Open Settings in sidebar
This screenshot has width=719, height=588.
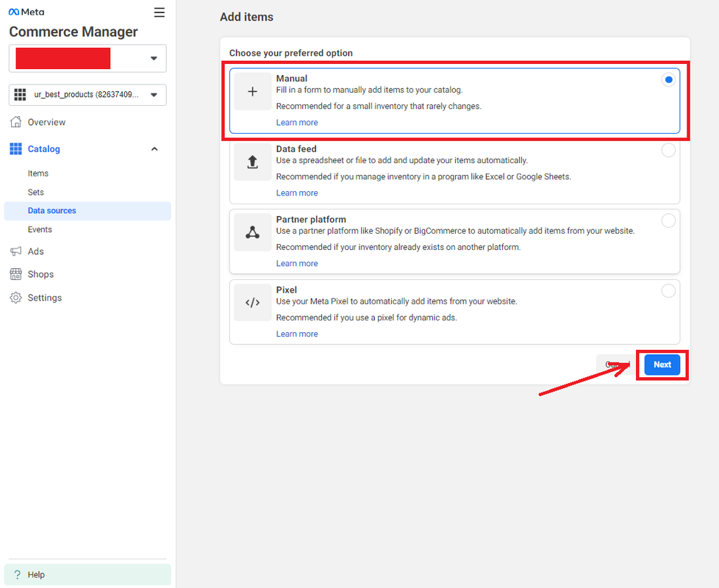[x=45, y=298]
